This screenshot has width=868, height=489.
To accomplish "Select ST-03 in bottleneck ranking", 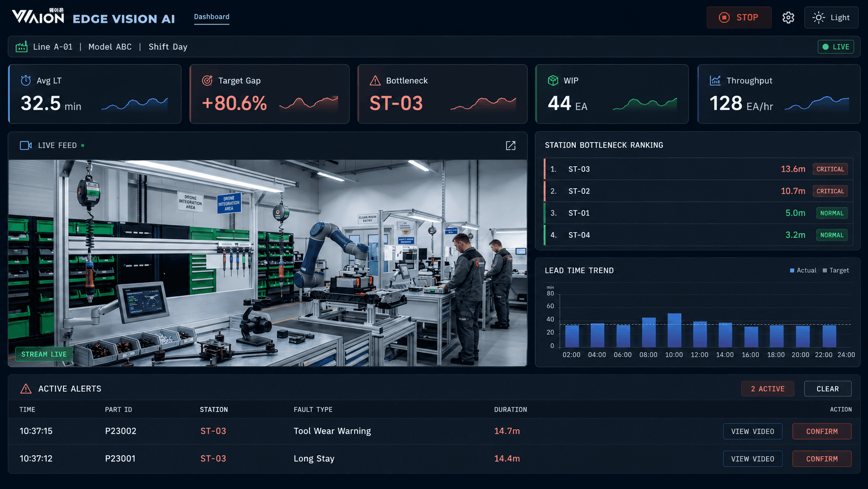I will 698,169.
